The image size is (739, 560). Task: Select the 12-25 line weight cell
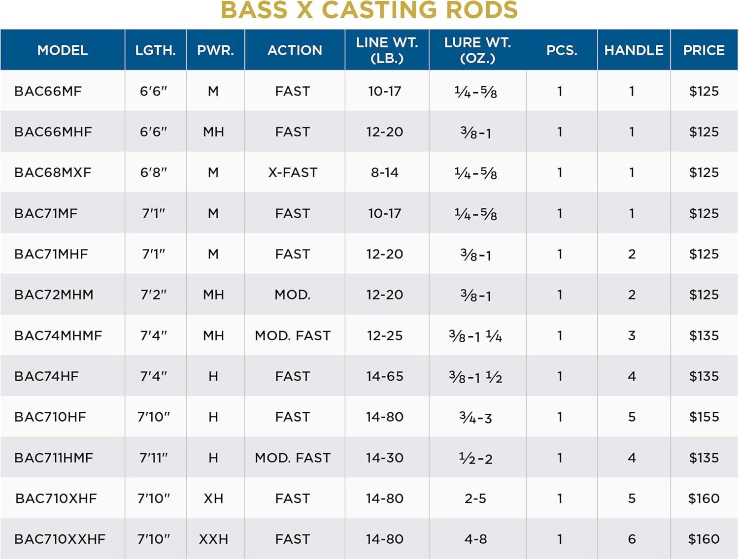point(385,335)
